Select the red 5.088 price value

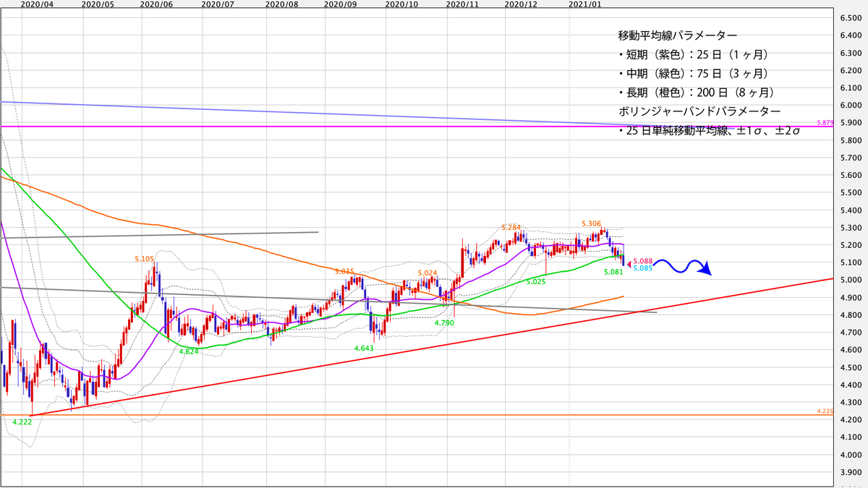643,261
